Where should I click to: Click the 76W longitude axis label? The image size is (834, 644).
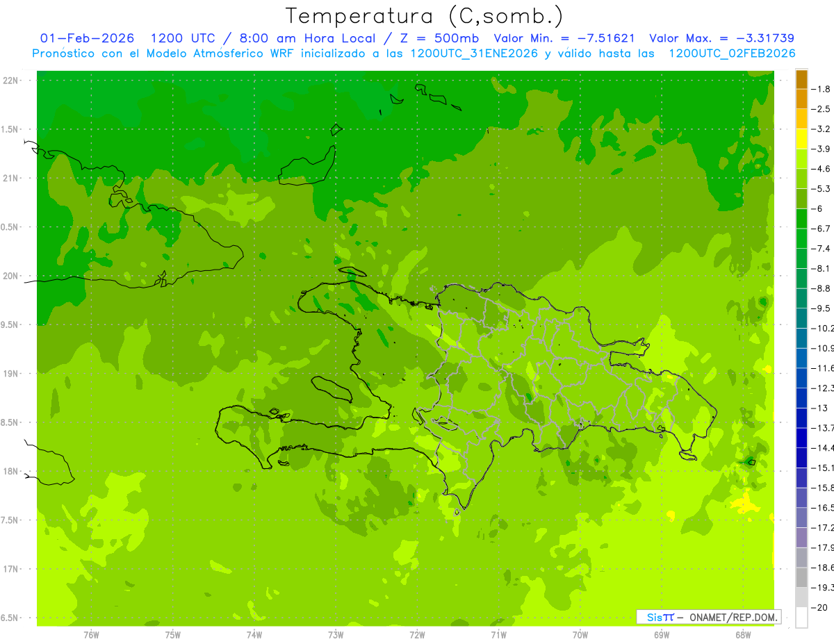click(x=91, y=635)
